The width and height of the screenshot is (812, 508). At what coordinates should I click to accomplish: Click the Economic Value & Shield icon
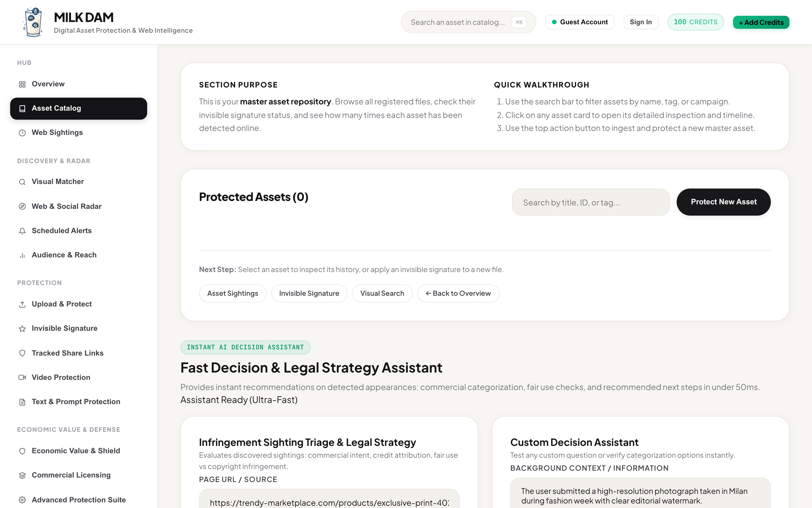(x=22, y=451)
